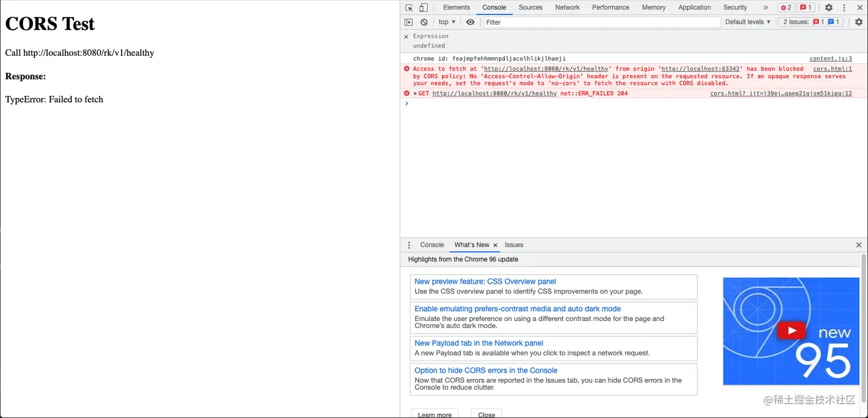The image size is (868, 418).
Task: Open 'Option to hide CORS errors in the Console' link
Action: coord(486,370)
